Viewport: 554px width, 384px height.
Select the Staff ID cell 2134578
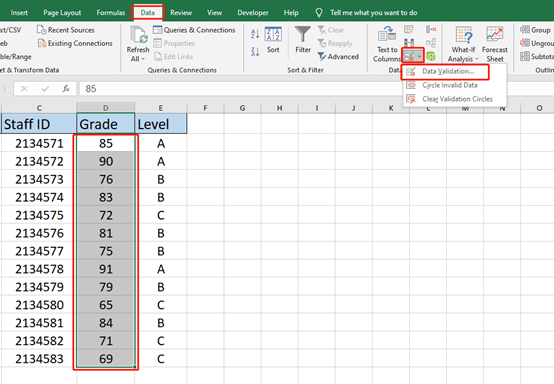39,269
